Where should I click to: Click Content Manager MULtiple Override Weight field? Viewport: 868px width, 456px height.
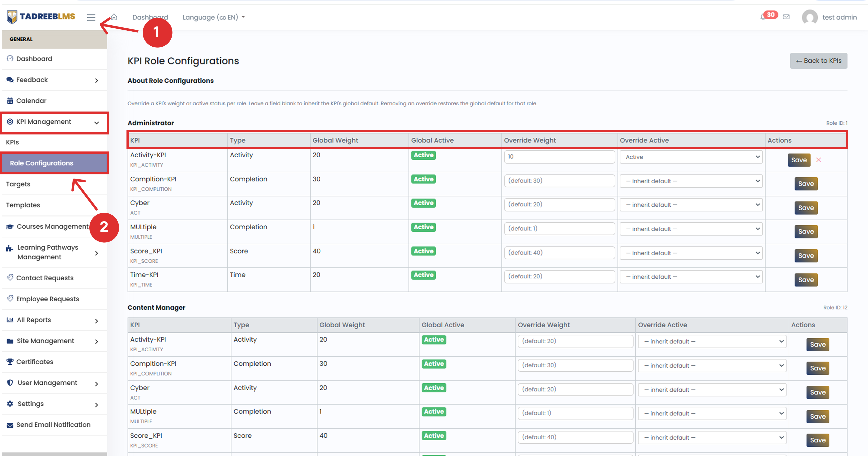pyautogui.click(x=575, y=413)
